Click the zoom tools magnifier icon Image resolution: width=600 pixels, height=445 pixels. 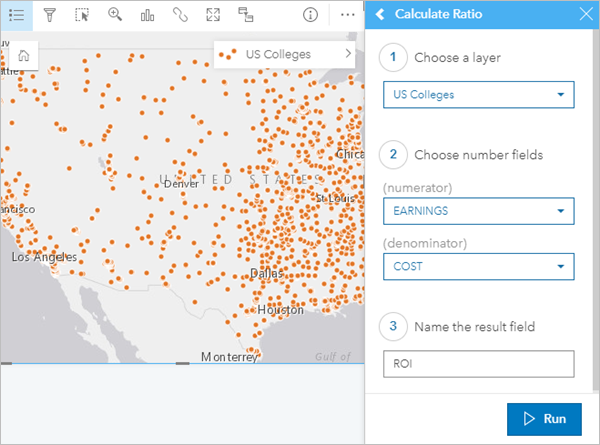[115, 15]
